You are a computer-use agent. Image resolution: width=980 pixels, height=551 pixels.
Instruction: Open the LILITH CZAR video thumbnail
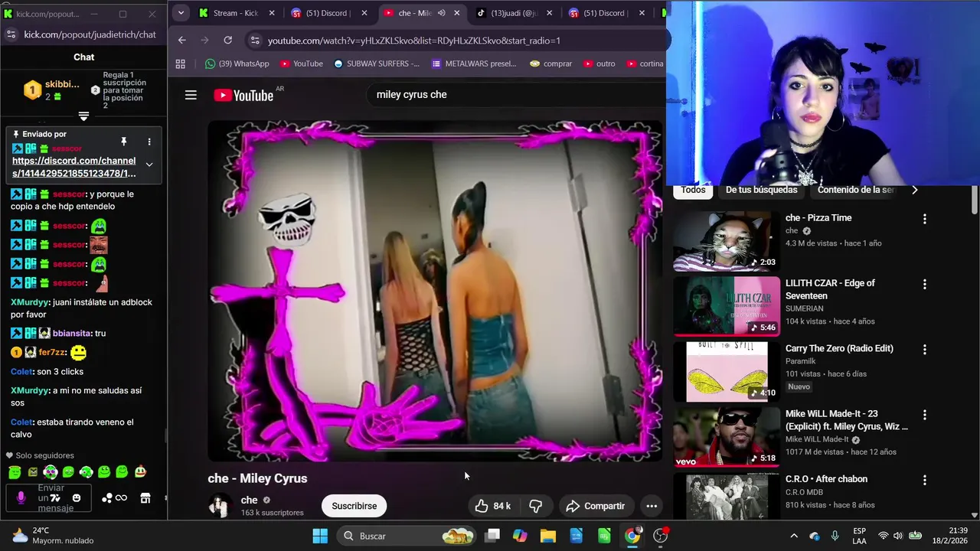727,306
